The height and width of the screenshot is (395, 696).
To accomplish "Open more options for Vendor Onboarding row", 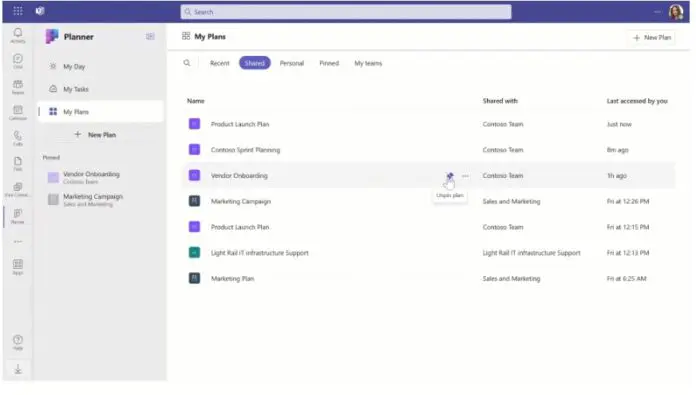I will click(465, 176).
